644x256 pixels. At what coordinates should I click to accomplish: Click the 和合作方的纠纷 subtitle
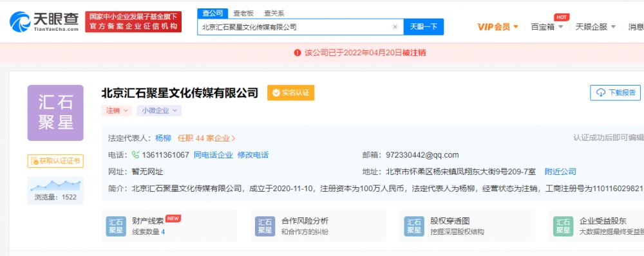pyautogui.click(x=305, y=232)
